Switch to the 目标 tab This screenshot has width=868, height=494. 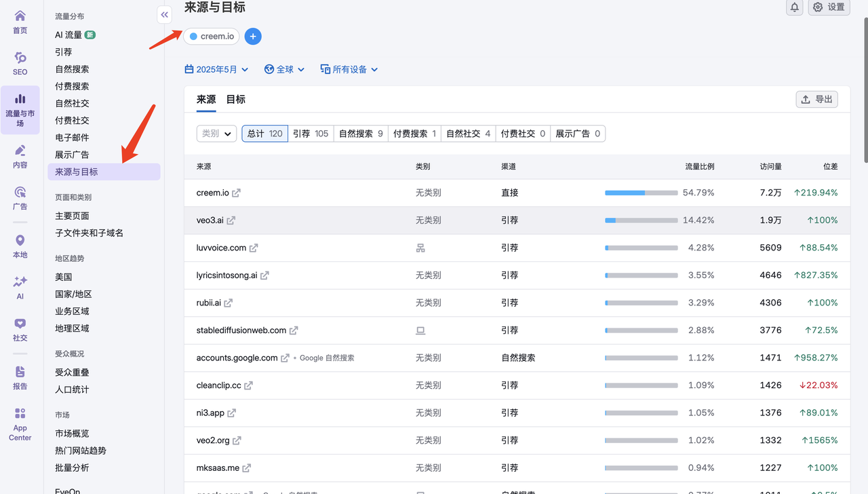(x=235, y=100)
